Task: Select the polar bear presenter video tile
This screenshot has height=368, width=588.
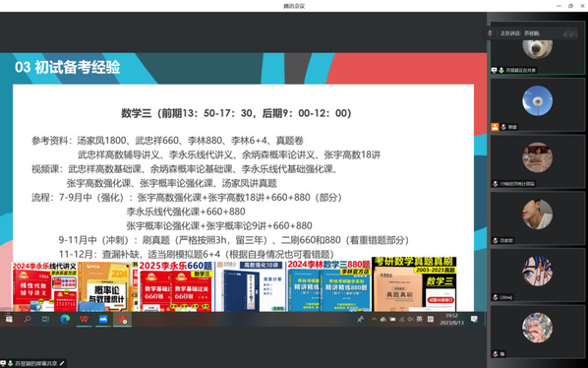Action: point(538,48)
